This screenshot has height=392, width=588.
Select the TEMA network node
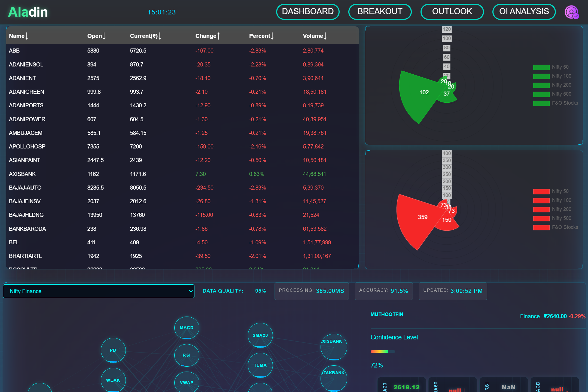tap(260, 365)
